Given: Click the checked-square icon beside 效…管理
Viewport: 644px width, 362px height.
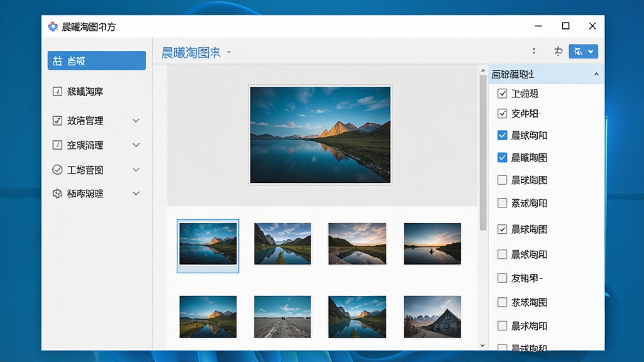Looking at the screenshot, I should pyautogui.click(x=57, y=120).
